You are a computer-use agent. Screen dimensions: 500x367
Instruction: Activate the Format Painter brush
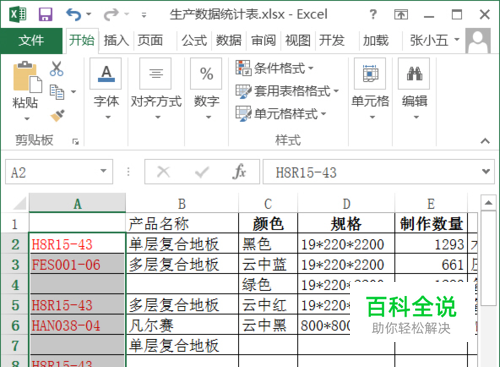[x=57, y=116]
